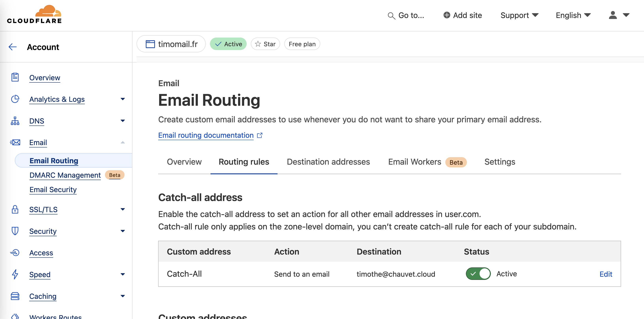Screen dimensions: 644x319
Task: Open the Email Workers tab
Action: tap(427, 162)
